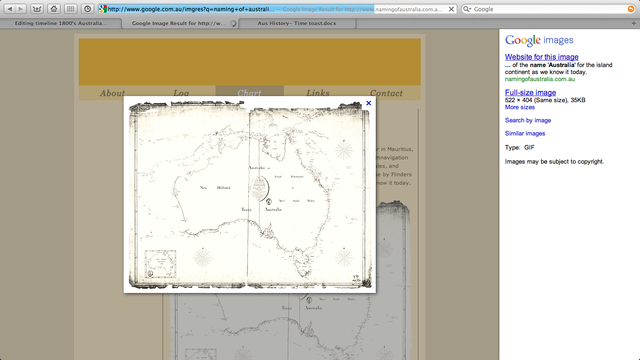The height and width of the screenshot is (360, 640).
Task: Open the 'Full-size image' link
Action: pyautogui.click(x=530, y=92)
